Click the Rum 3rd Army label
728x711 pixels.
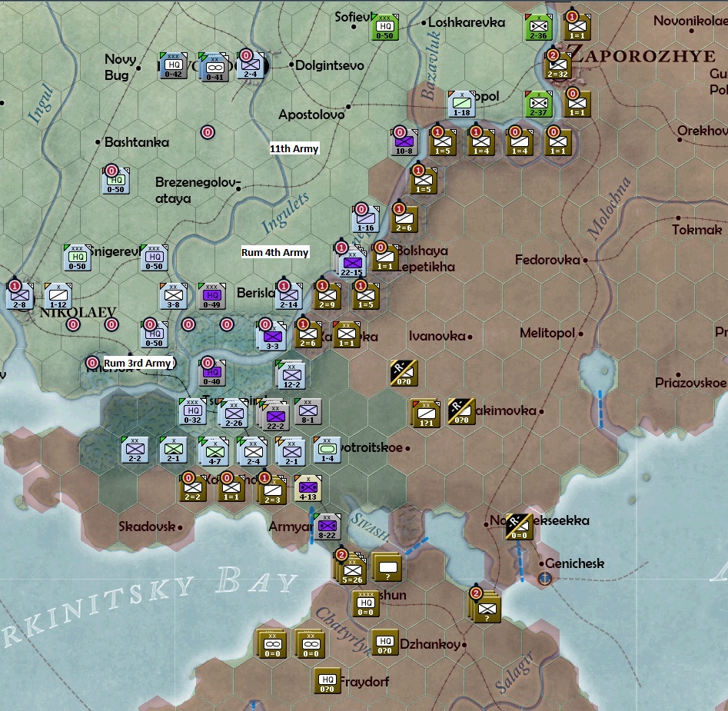(138, 363)
